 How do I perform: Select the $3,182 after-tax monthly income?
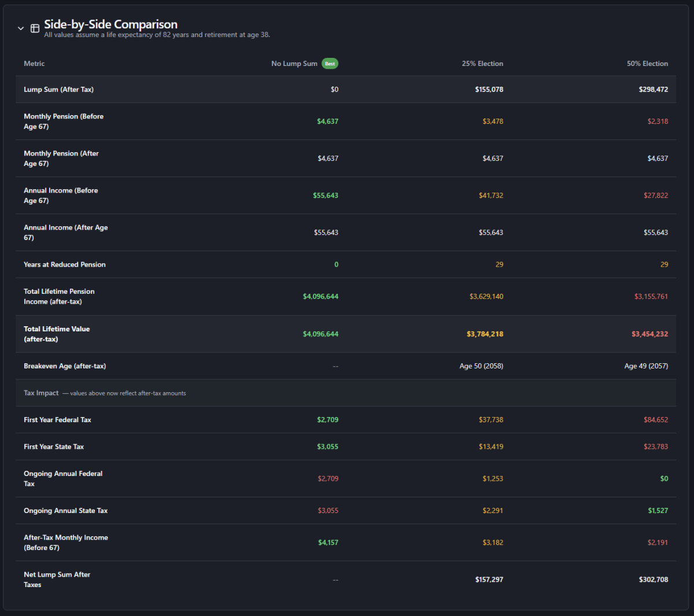[x=493, y=543]
